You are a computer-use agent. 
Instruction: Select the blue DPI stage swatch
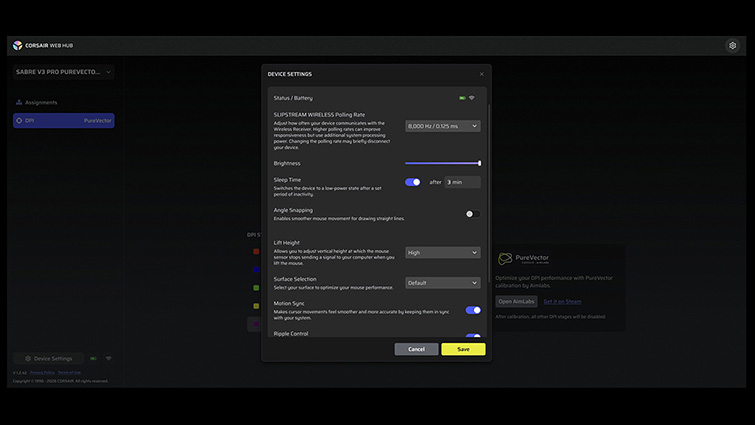click(256, 270)
